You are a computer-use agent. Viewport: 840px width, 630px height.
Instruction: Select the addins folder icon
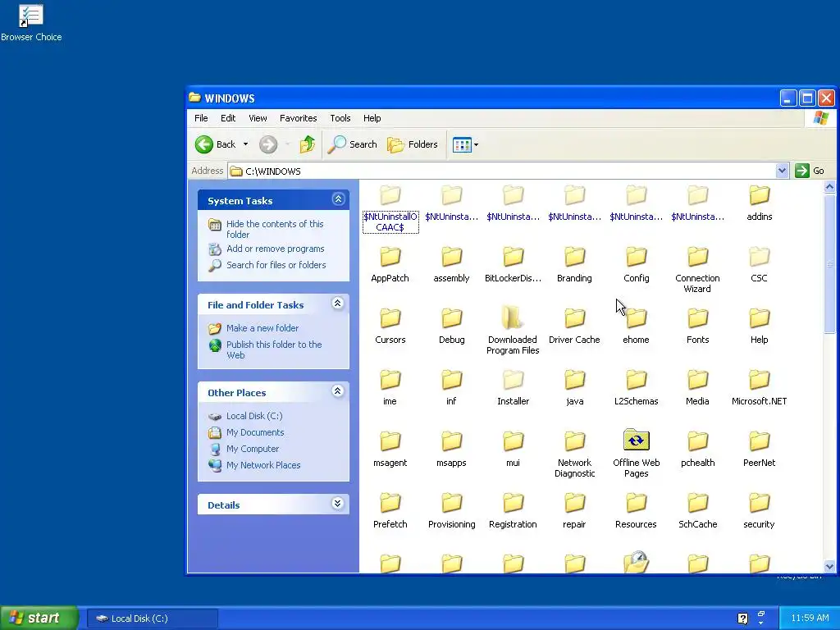(759, 195)
